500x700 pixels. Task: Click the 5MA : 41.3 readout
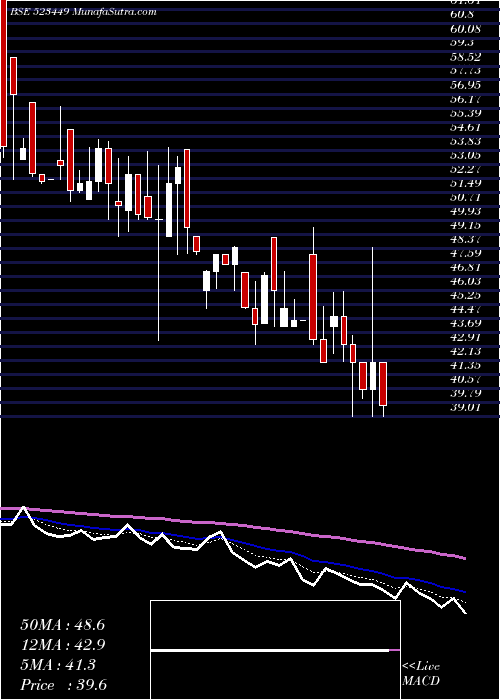point(58,665)
